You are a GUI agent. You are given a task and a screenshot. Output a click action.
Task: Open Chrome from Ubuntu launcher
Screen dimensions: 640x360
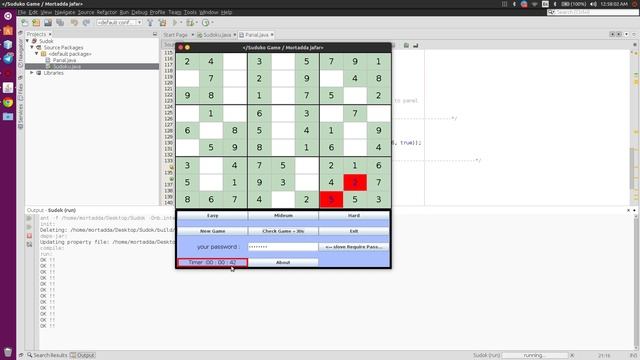(x=8, y=102)
